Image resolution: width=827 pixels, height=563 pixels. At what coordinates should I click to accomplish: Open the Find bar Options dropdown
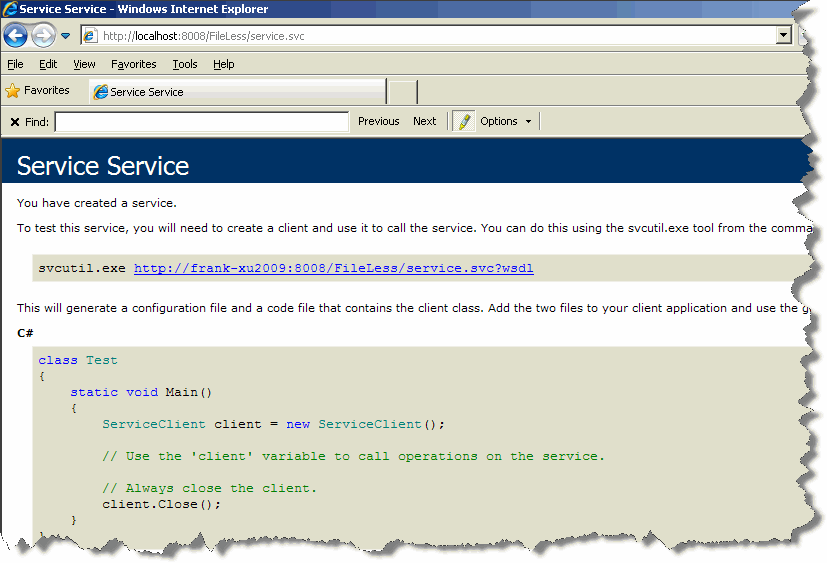pos(505,121)
